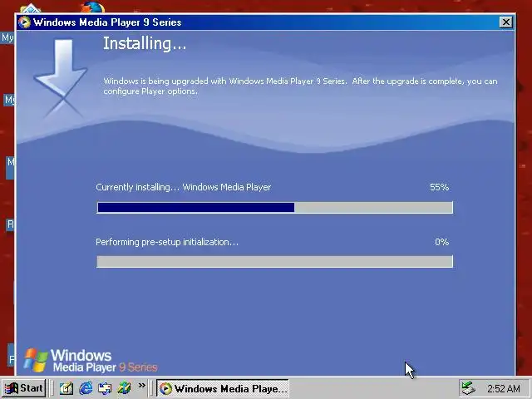Click the fourth quick launch icon before chevron

(x=124, y=388)
